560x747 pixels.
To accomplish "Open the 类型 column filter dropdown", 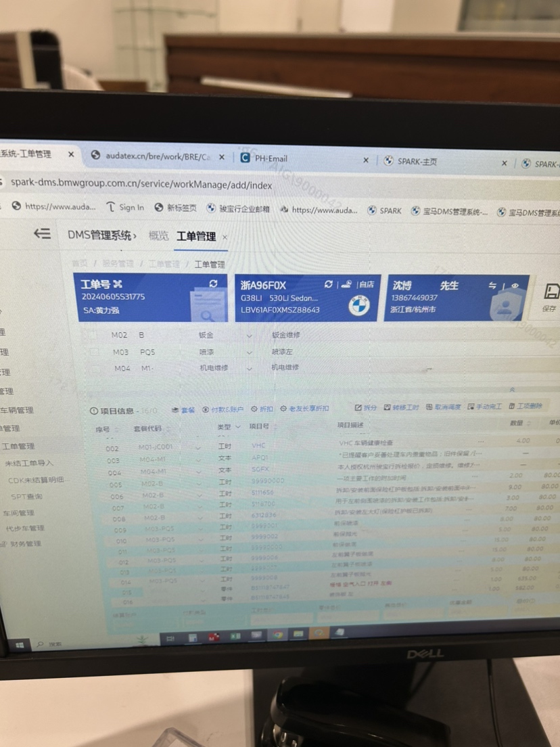I will (x=237, y=426).
